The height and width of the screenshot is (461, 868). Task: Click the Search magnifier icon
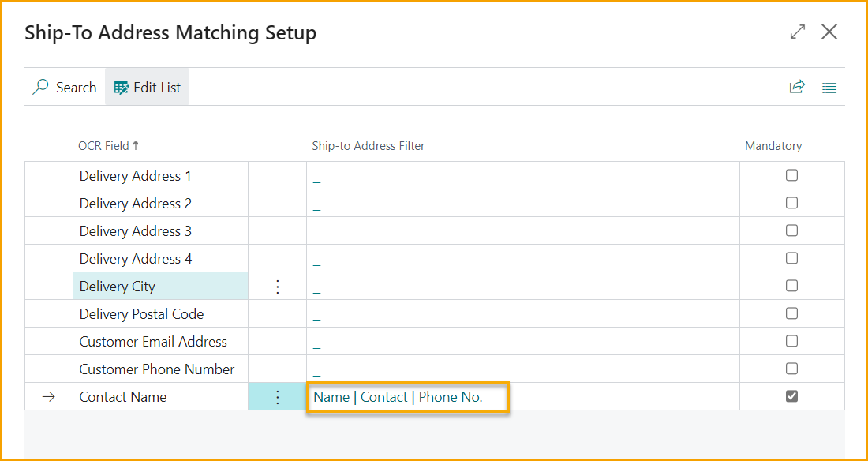(40, 87)
